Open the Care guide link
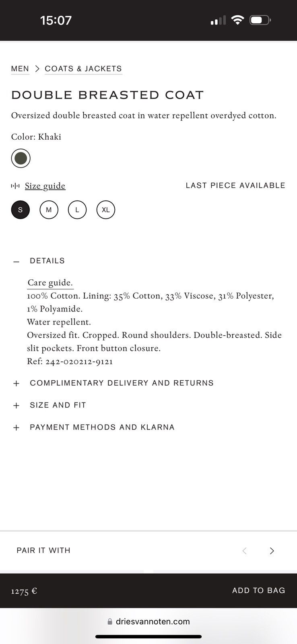Screen dimensions: 297x644 pos(50,283)
